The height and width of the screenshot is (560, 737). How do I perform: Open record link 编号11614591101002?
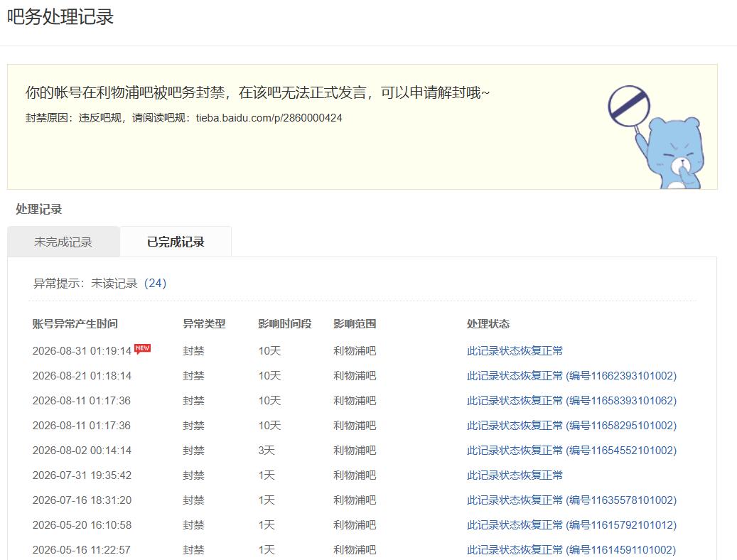pyautogui.click(x=571, y=550)
